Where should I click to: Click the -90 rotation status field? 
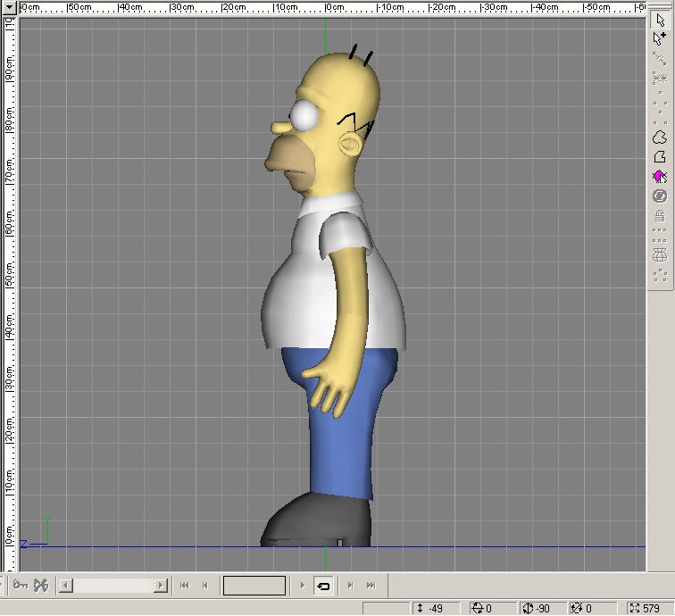[543, 608]
